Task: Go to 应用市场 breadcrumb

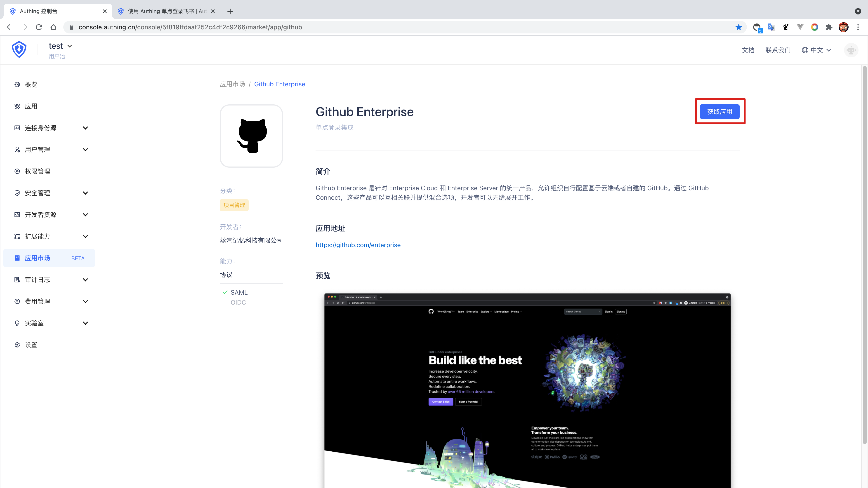Action: [x=233, y=84]
